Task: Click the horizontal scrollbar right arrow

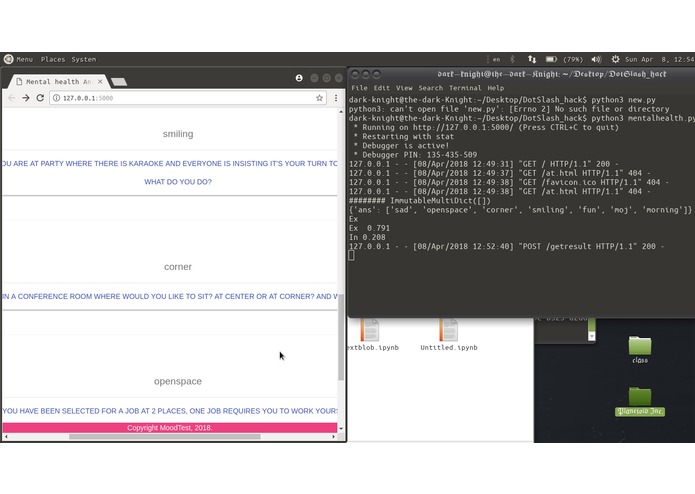Action: [x=333, y=437]
